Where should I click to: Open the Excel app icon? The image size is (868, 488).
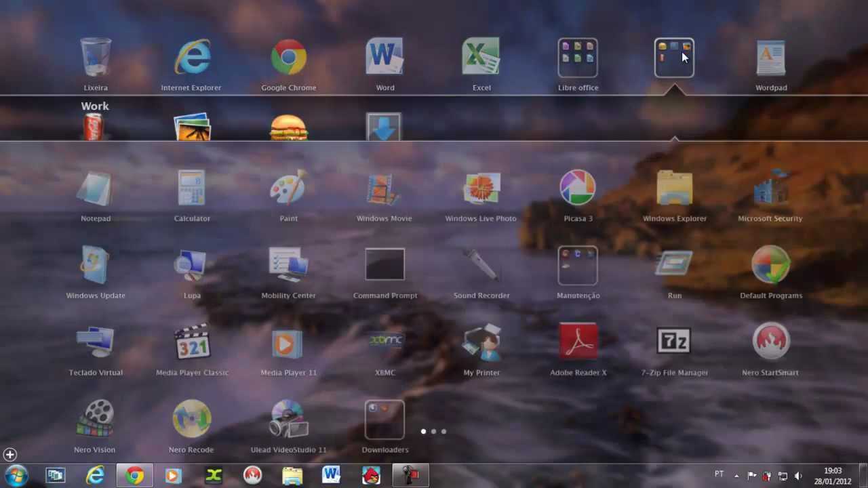click(481, 58)
